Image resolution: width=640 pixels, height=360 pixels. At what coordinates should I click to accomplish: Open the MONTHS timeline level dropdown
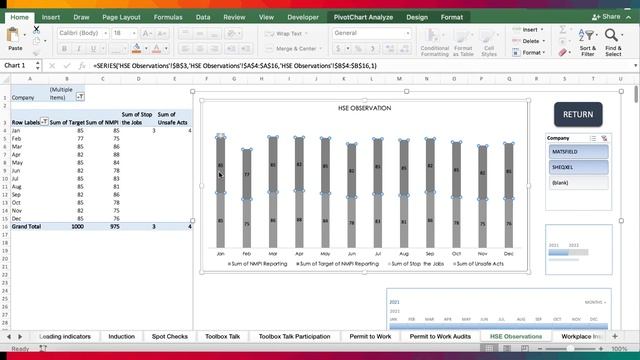point(595,302)
